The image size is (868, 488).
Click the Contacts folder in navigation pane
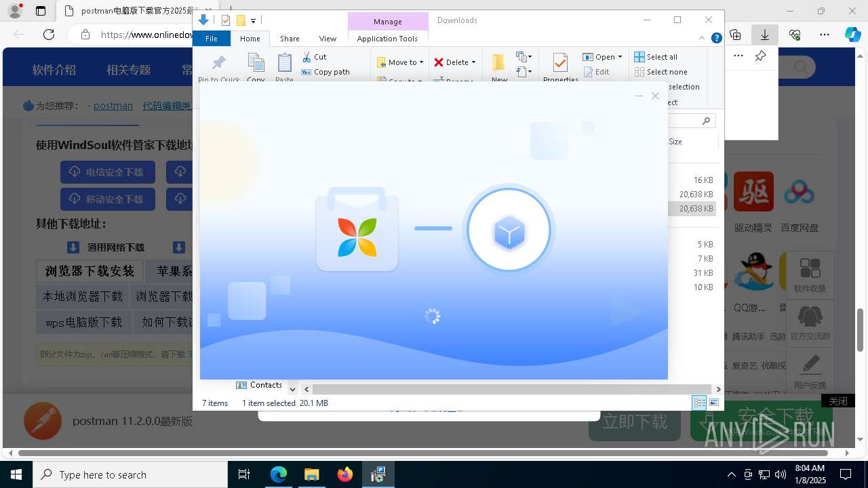point(258,385)
